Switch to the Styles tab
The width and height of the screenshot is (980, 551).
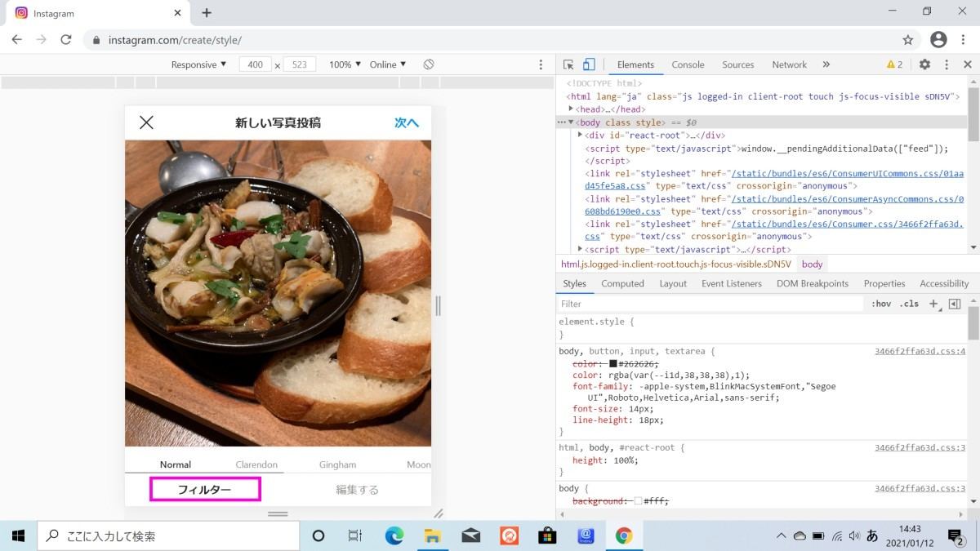[x=574, y=283]
